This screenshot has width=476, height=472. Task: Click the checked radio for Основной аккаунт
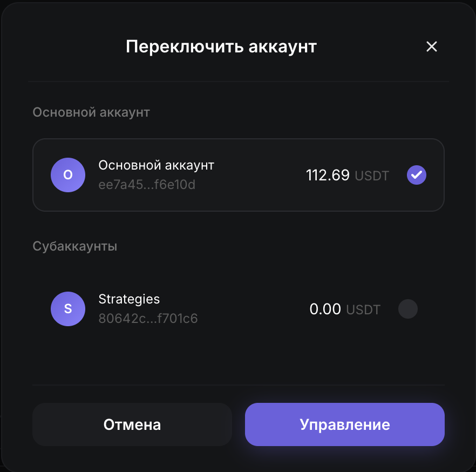tap(417, 175)
